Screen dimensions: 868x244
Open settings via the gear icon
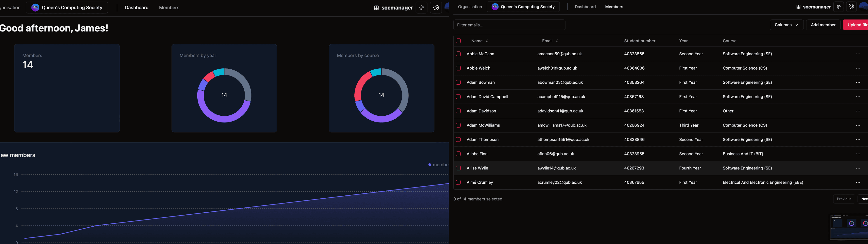pyautogui.click(x=839, y=7)
